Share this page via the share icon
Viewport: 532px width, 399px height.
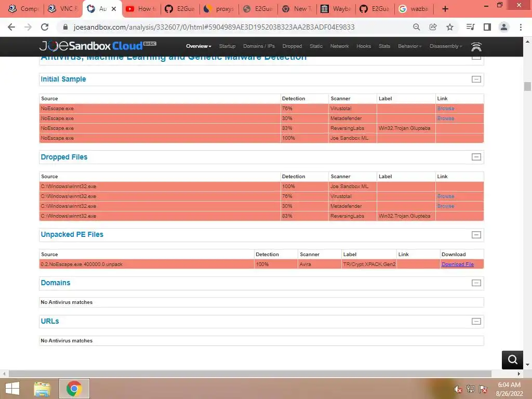click(433, 27)
